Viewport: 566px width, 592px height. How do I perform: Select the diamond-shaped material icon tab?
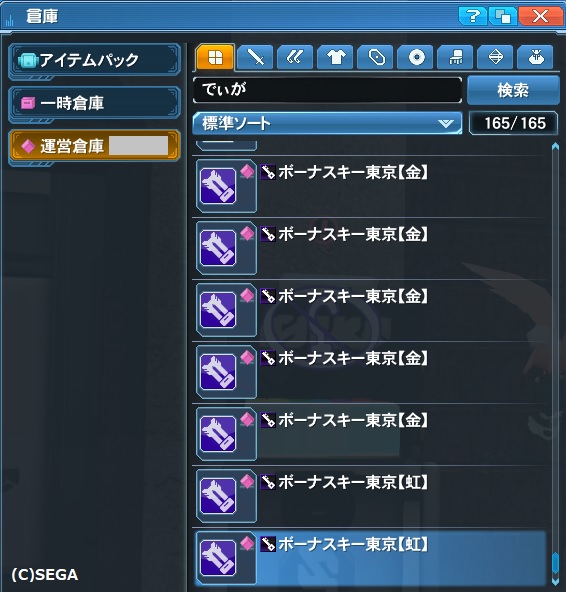point(495,57)
